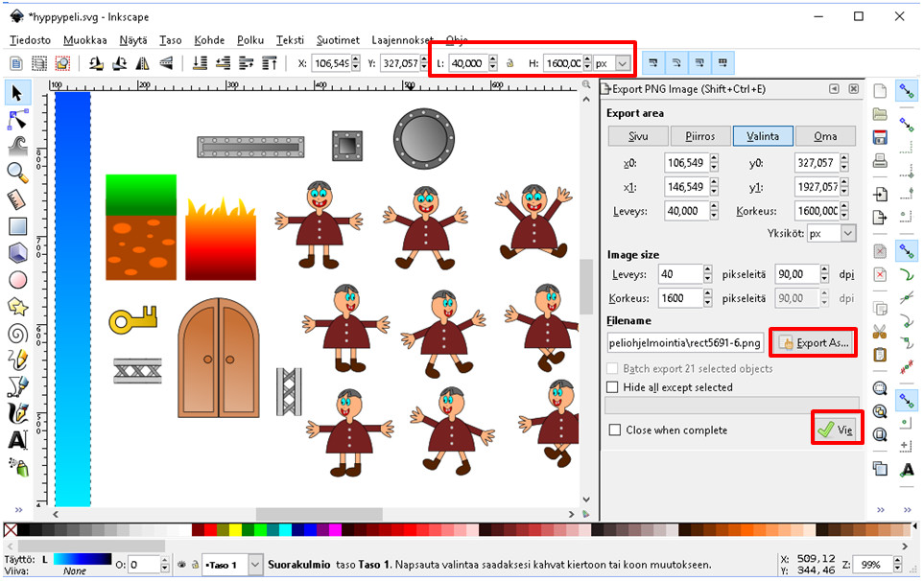Tick the Close when complete checkbox
The width and height of the screenshot is (924, 581).
point(615,430)
